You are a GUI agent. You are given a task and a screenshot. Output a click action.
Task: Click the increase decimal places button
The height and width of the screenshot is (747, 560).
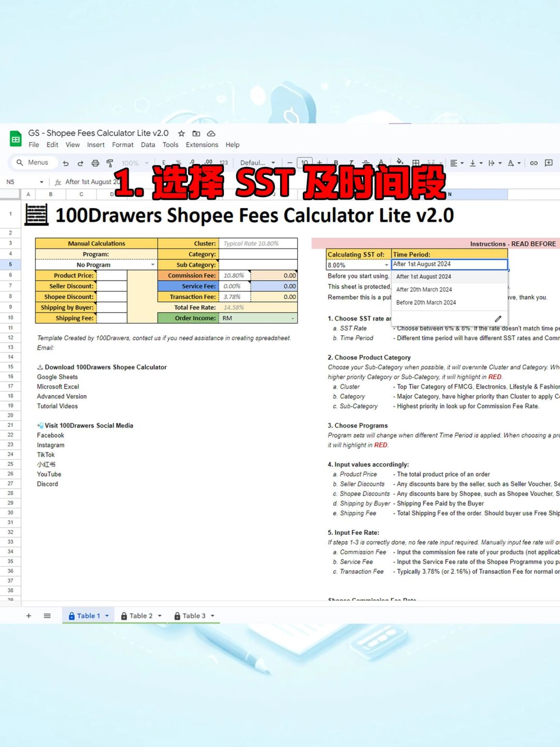click(208, 163)
